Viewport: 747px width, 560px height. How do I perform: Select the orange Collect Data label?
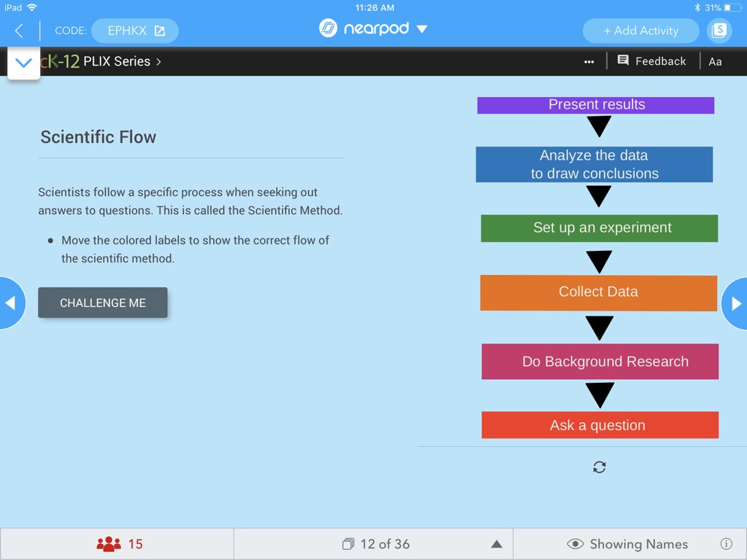[x=598, y=293]
